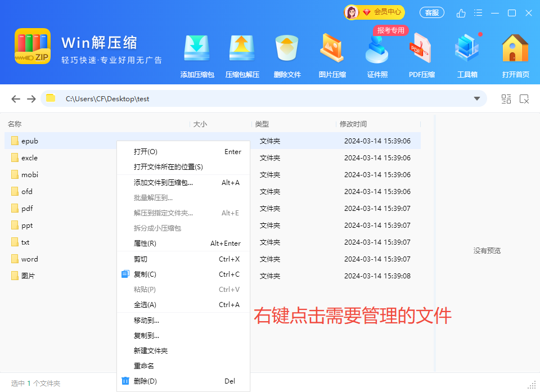Sort by the 修改时间 column header
The width and height of the screenshot is (540, 392).
click(353, 124)
